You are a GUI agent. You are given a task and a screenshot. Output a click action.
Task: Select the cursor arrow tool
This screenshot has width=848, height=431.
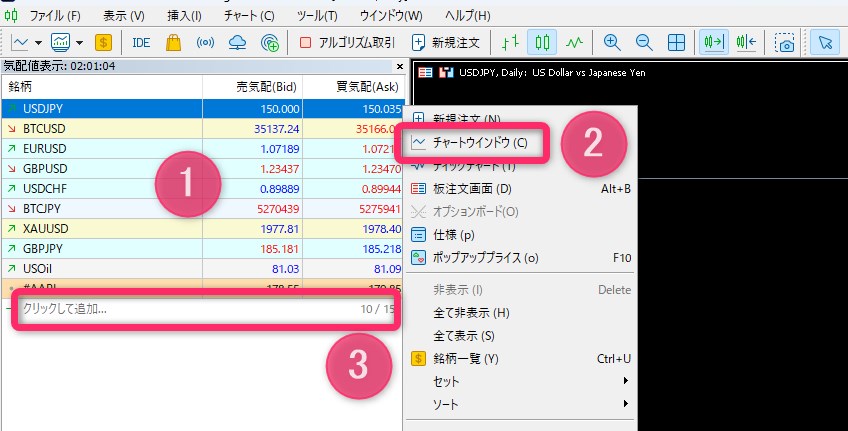click(825, 42)
